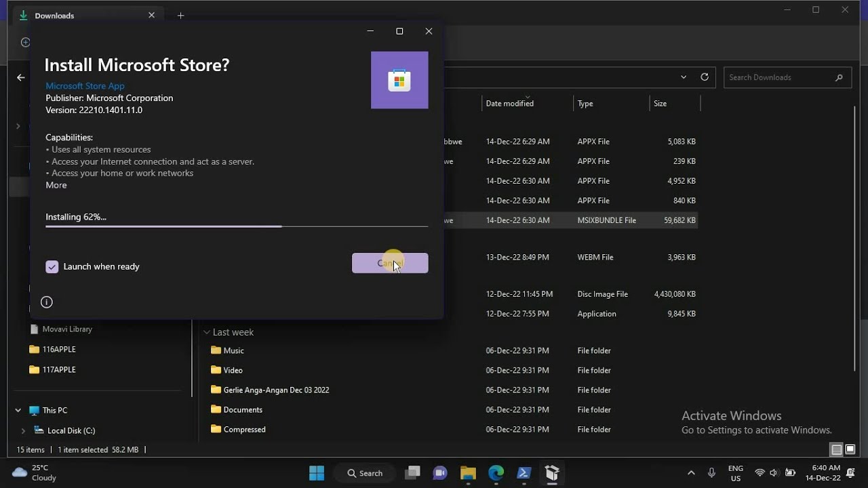Viewport: 868px width, 488px height.
Task: Click the microphone tray icon
Action: [711, 473]
